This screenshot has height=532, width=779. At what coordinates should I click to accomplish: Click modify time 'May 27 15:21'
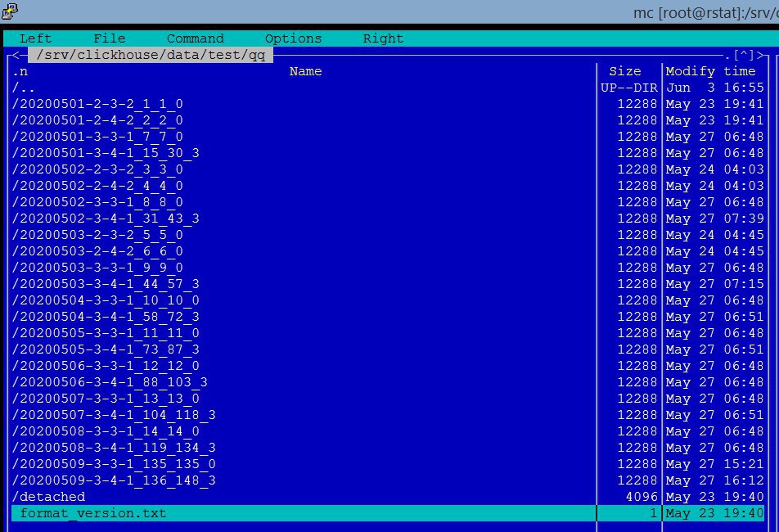[714, 465]
